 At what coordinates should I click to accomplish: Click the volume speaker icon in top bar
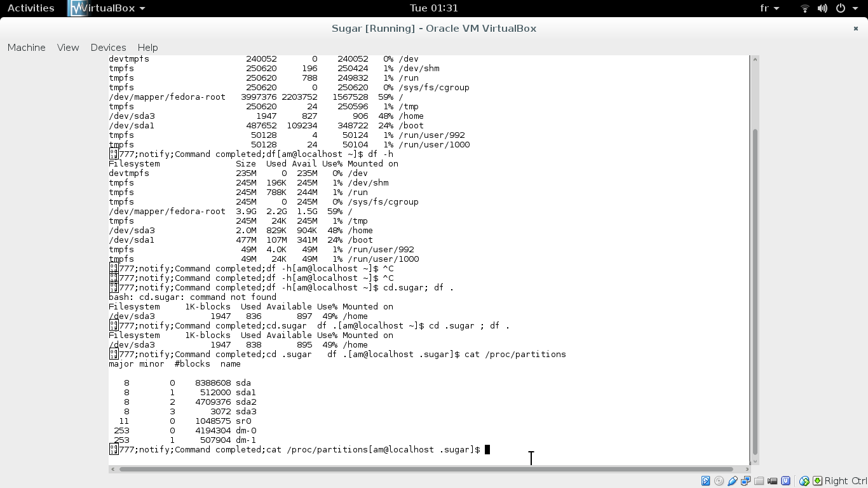[x=822, y=8]
